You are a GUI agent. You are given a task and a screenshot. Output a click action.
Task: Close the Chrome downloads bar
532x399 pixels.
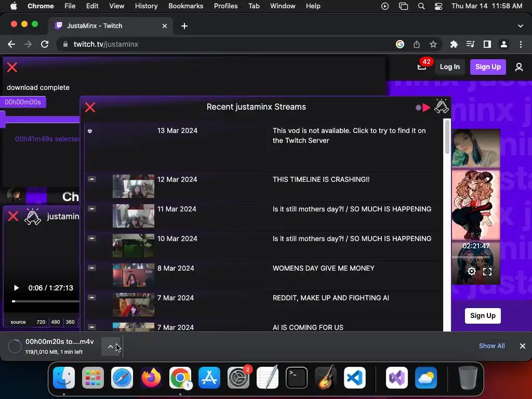pyautogui.click(x=523, y=345)
